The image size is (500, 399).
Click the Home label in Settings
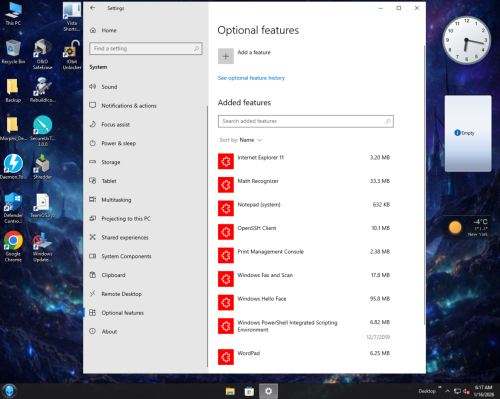109,30
